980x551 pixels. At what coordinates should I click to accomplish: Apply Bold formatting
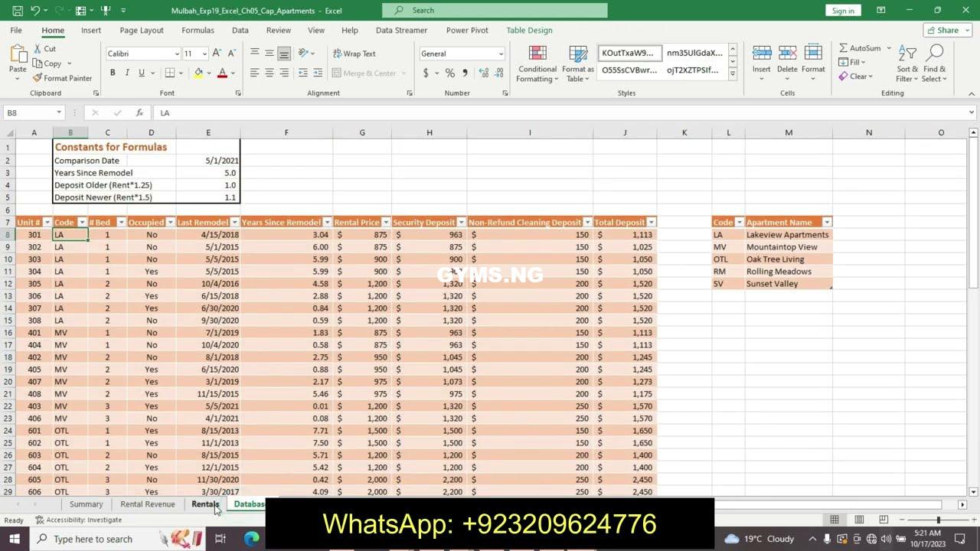113,73
